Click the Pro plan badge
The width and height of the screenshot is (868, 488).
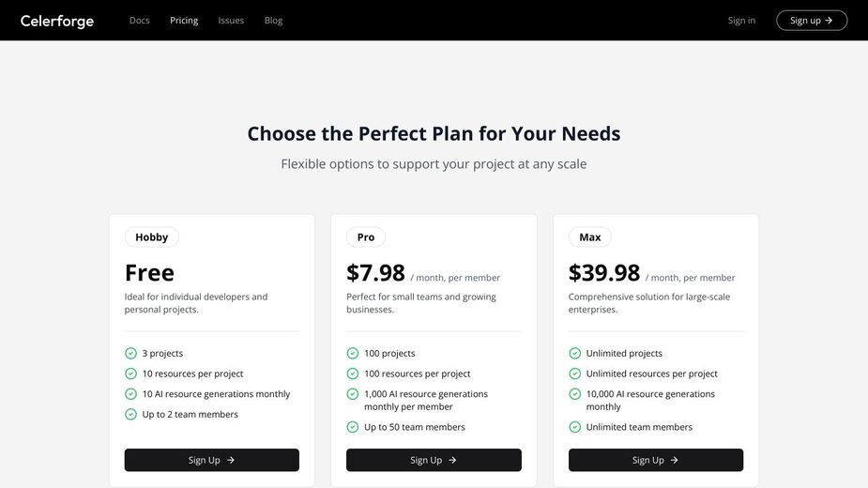pyautogui.click(x=366, y=237)
